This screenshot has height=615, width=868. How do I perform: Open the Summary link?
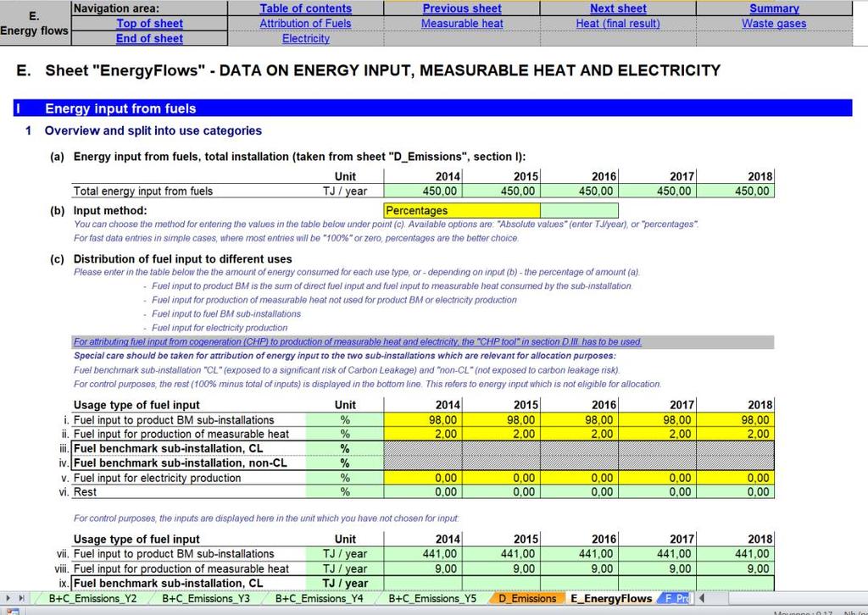point(774,8)
